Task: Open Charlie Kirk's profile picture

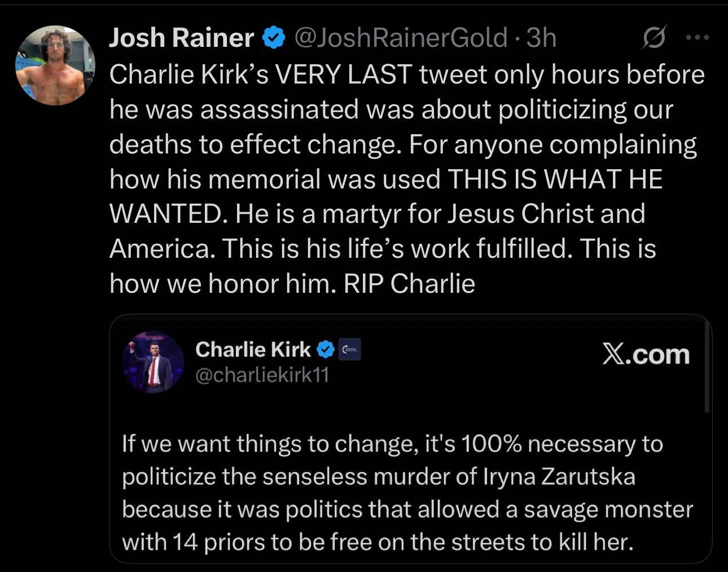Action: tap(153, 362)
